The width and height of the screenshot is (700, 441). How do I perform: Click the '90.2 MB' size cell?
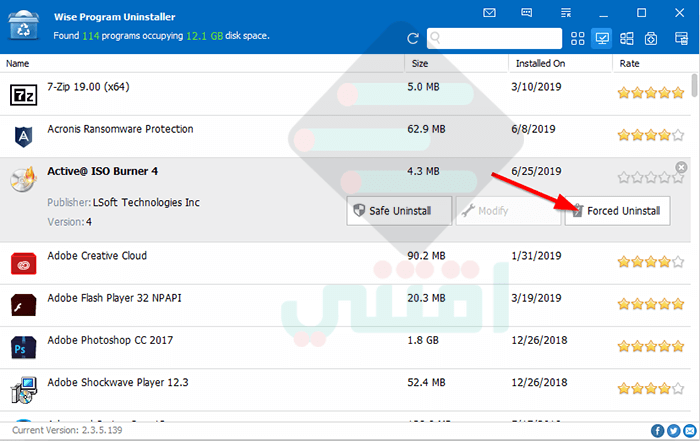click(426, 256)
